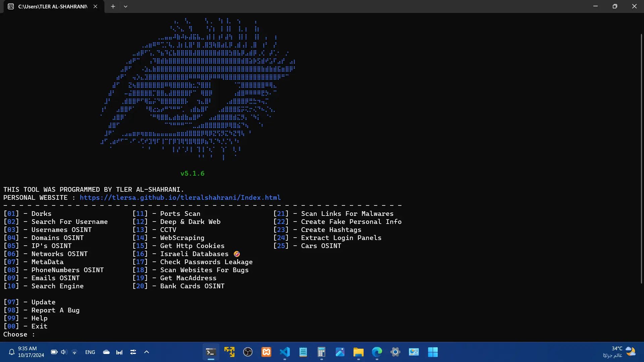
Task: Click the volume speaker tray icon
Action: [64, 352]
